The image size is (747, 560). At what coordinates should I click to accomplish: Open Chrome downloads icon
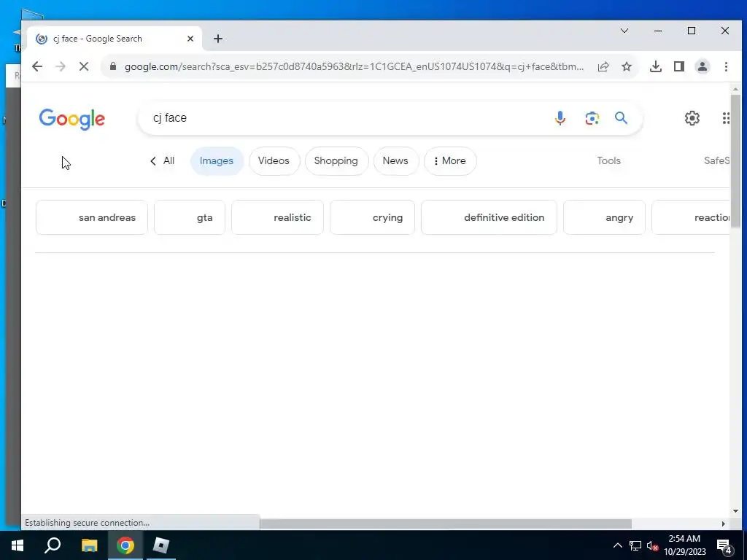point(656,66)
